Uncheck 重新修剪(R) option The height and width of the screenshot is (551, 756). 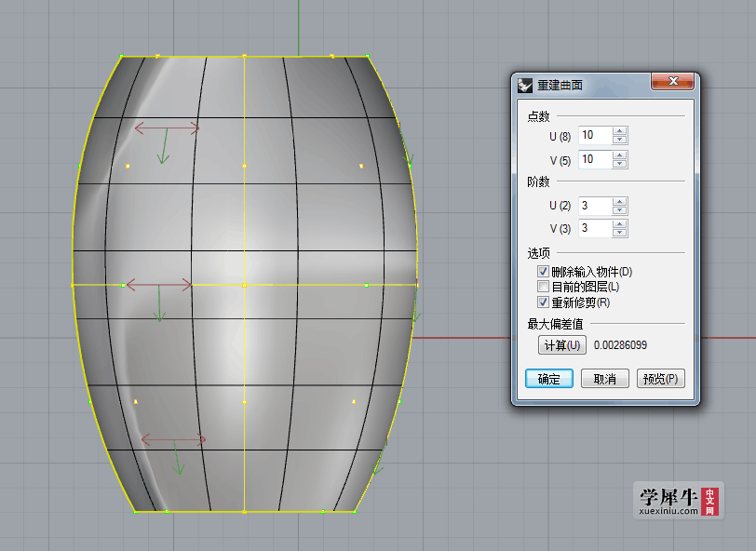[x=544, y=302]
